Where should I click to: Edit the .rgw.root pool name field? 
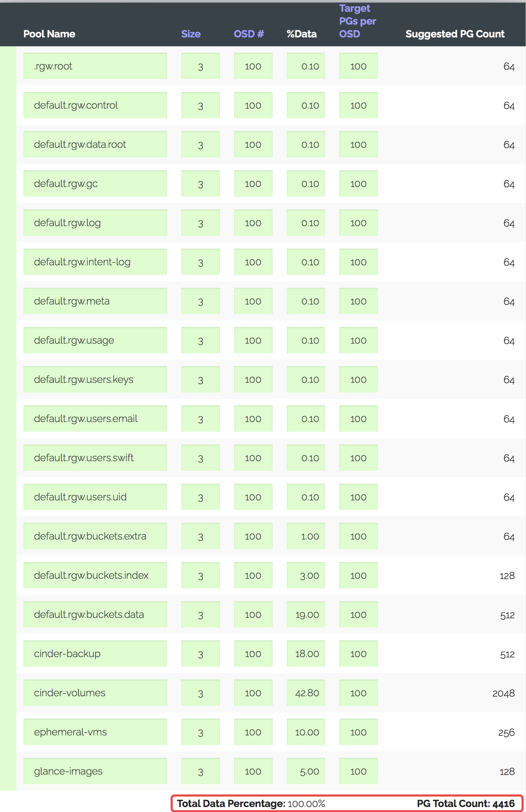pos(95,66)
